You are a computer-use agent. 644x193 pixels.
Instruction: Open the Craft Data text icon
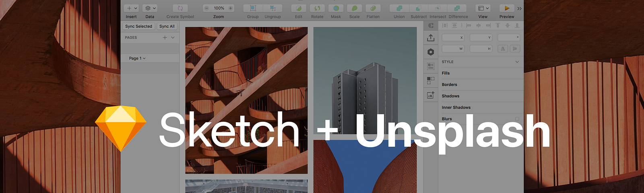(431, 66)
